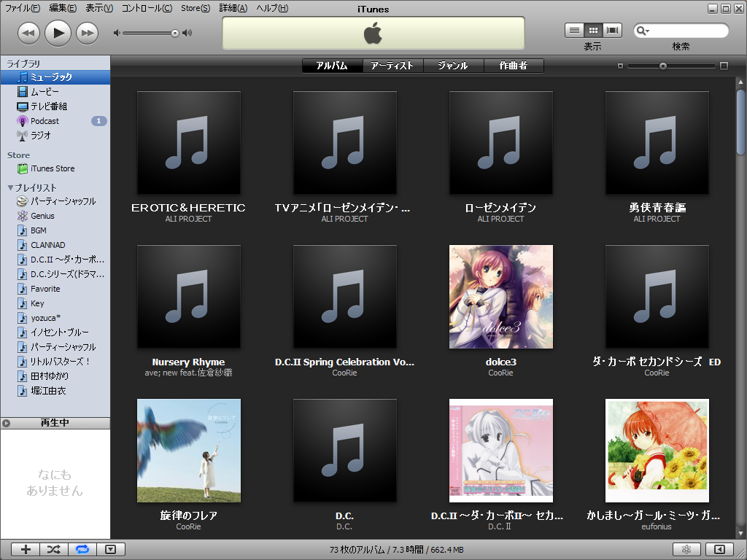Image resolution: width=747 pixels, height=560 pixels.
Task: Open the Genius playlist
Action: pyautogui.click(x=55, y=216)
